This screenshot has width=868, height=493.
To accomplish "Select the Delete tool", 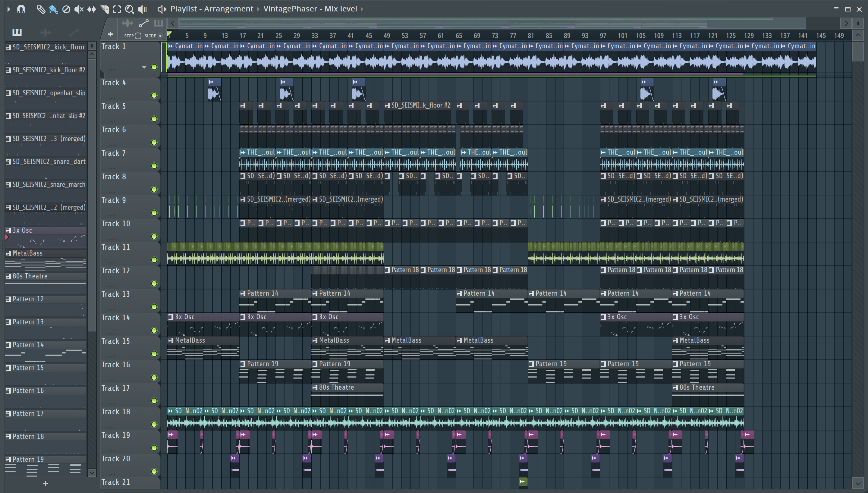I will (x=66, y=9).
